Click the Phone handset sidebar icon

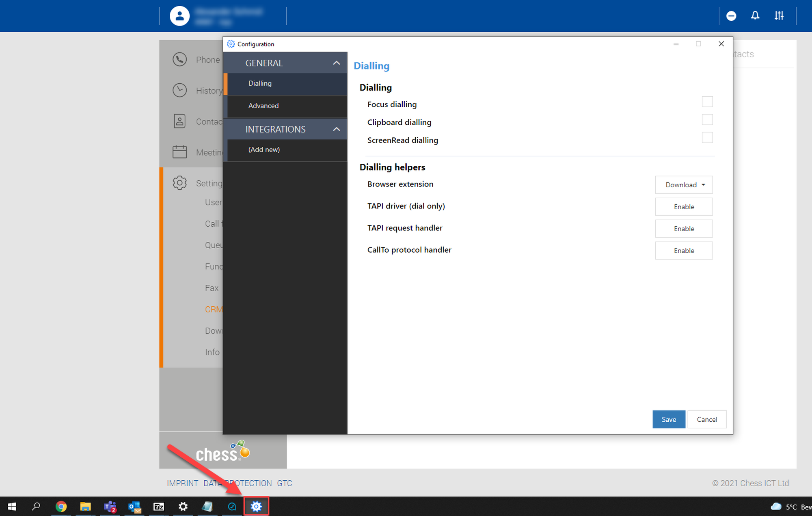179,60
